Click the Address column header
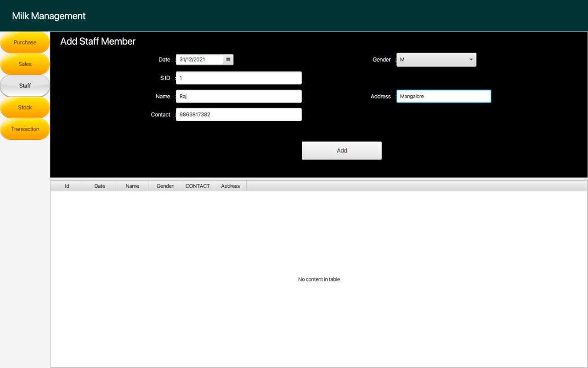 point(230,186)
